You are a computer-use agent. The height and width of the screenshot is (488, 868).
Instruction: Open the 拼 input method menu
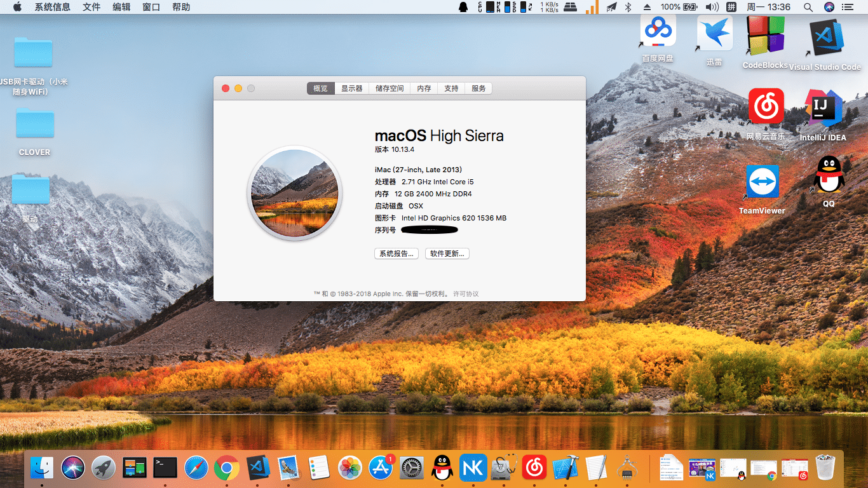coord(732,7)
